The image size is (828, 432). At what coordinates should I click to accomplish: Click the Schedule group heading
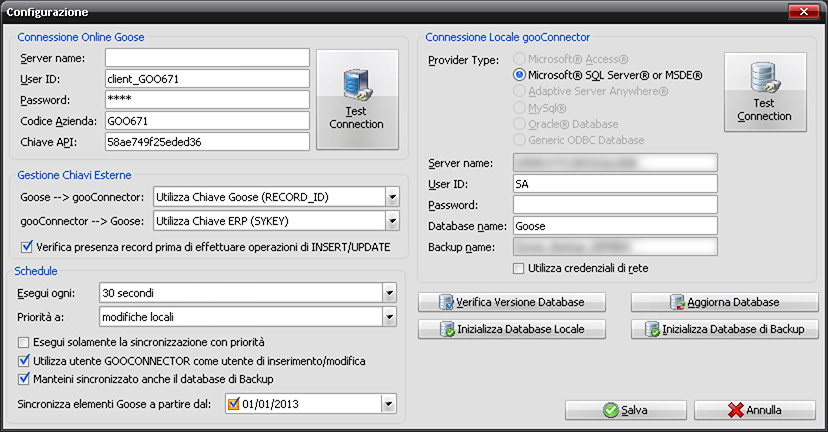click(x=36, y=271)
